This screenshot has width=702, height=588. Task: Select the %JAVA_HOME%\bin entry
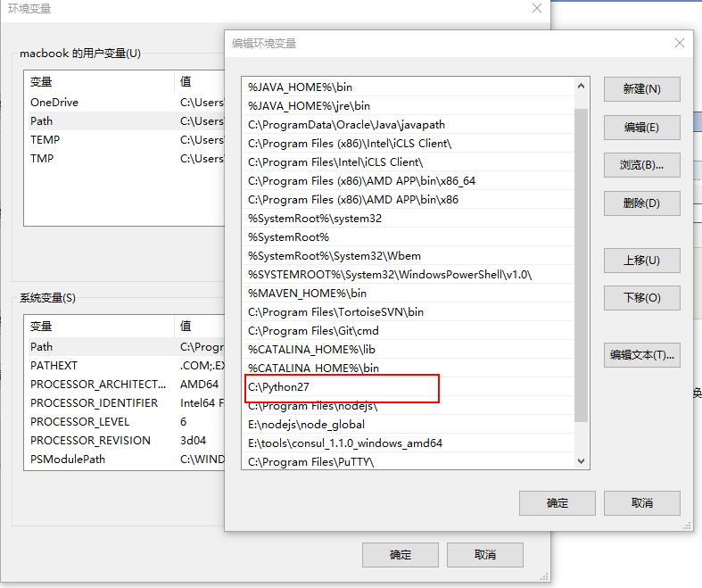408,87
